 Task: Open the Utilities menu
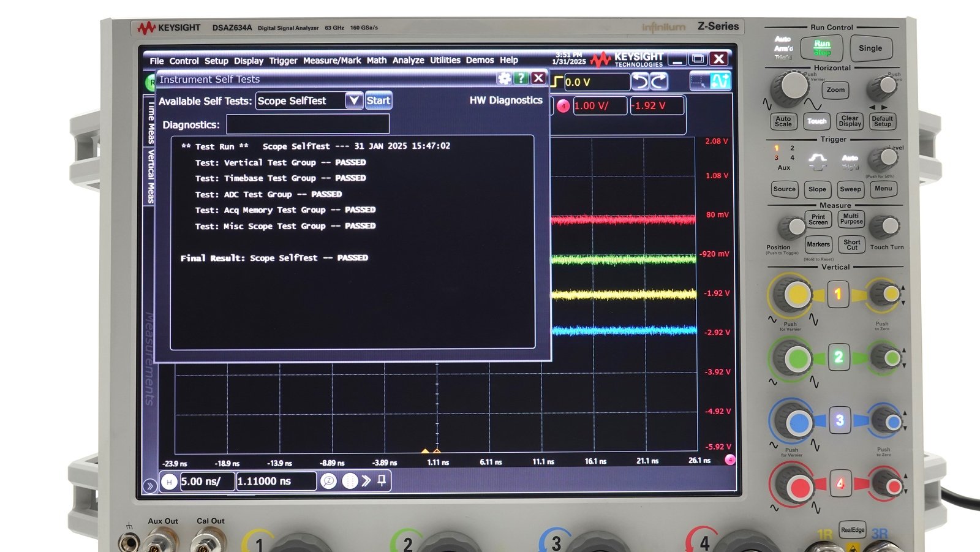point(445,60)
